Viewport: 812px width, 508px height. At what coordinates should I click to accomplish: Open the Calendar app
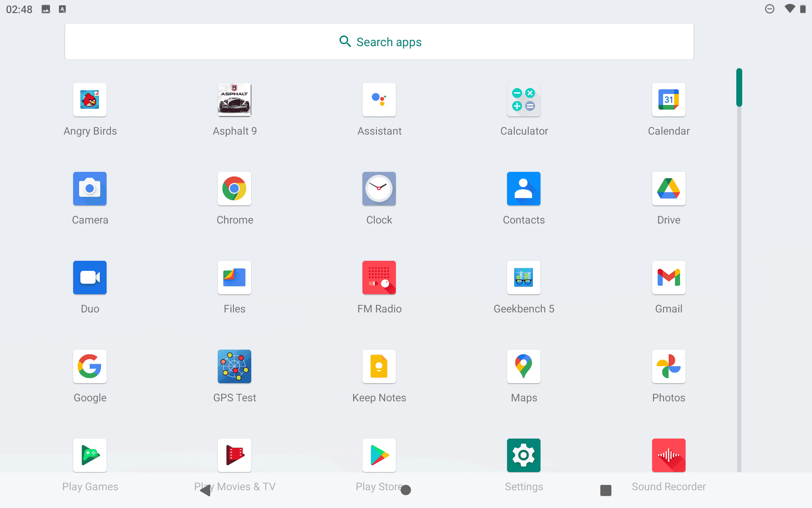(x=669, y=100)
